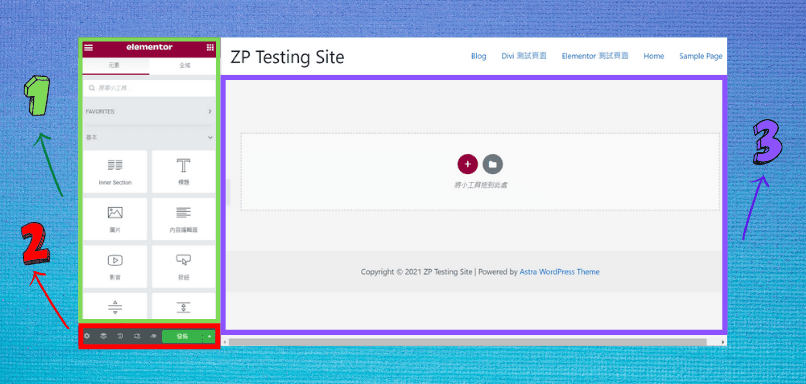
Task: Open the Blog menu item
Action: pos(479,57)
